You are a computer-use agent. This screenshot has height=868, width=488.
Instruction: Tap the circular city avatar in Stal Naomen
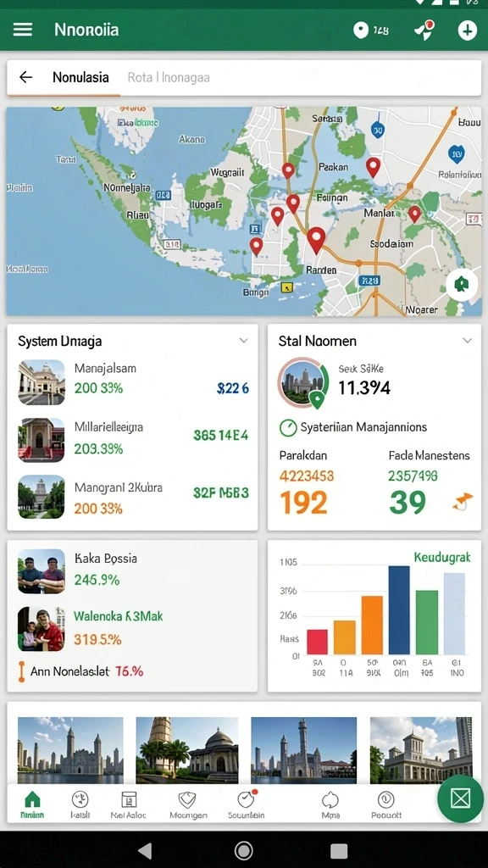[x=303, y=383]
